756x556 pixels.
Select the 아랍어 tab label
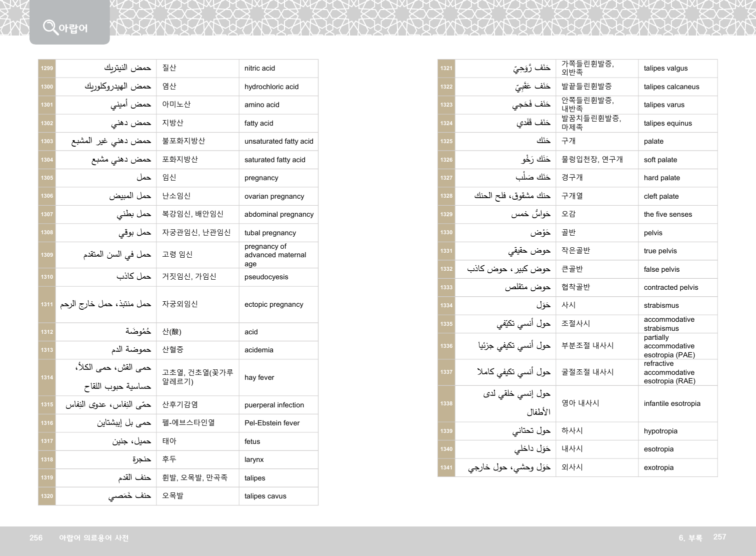(73, 29)
